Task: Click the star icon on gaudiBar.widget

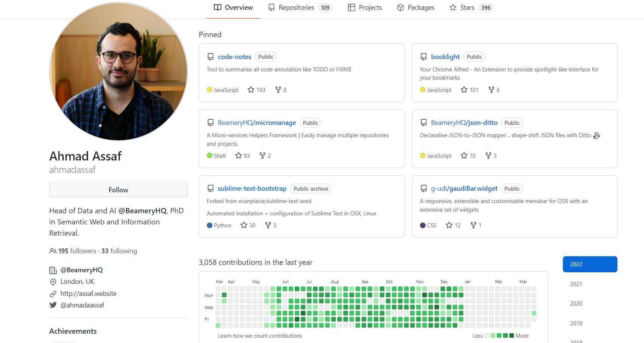Action: point(449,225)
